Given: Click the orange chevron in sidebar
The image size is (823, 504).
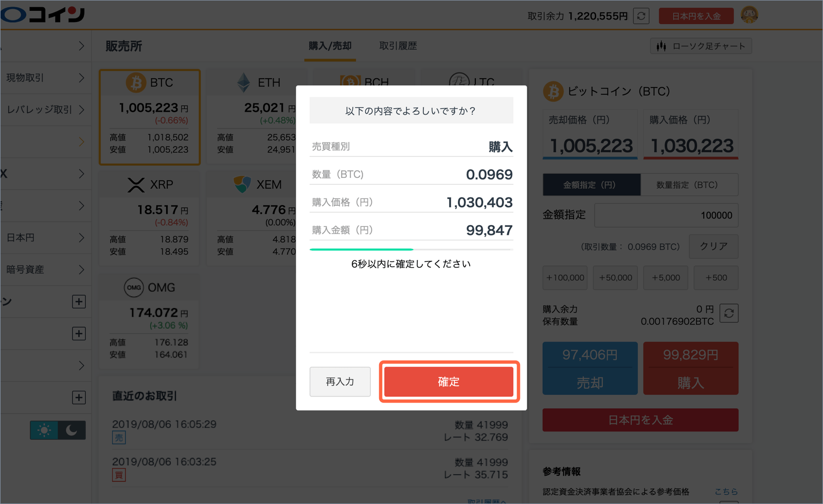Looking at the screenshot, I should pyautogui.click(x=81, y=141).
